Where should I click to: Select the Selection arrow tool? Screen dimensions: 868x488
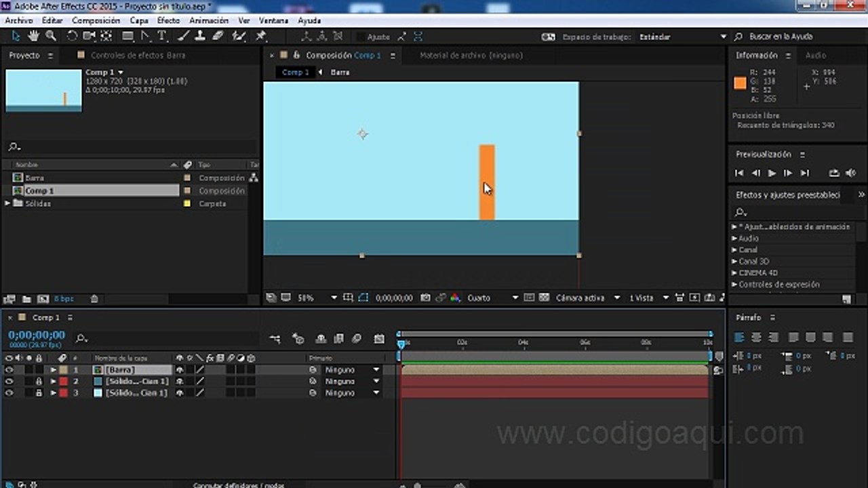pyautogui.click(x=16, y=36)
